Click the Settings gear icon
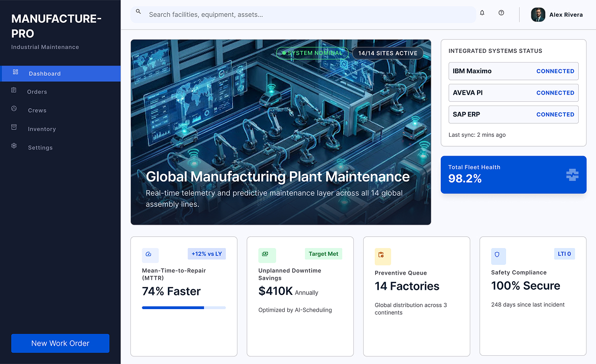This screenshot has width=596, height=364. point(14,146)
